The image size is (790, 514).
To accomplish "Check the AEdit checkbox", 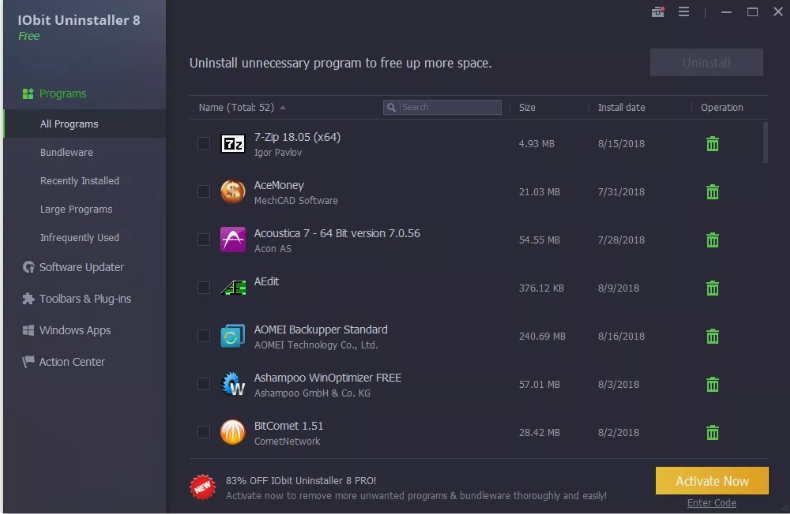I will point(204,288).
